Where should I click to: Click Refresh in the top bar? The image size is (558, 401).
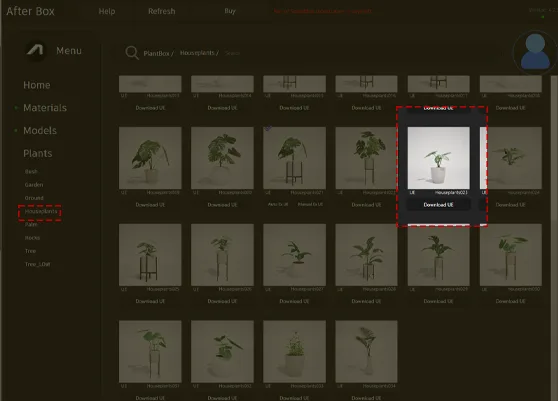point(162,11)
